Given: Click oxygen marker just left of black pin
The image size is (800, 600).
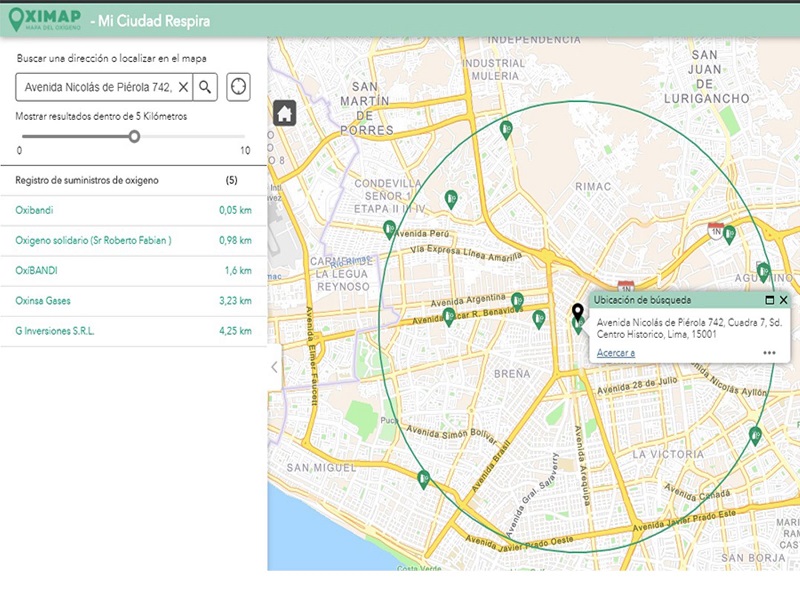Looking at the screenshot, I should click(x=539, y=320).
